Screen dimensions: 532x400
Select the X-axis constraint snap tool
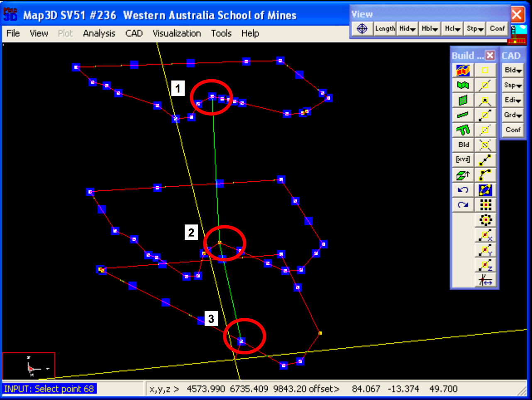tap(485, 235)
